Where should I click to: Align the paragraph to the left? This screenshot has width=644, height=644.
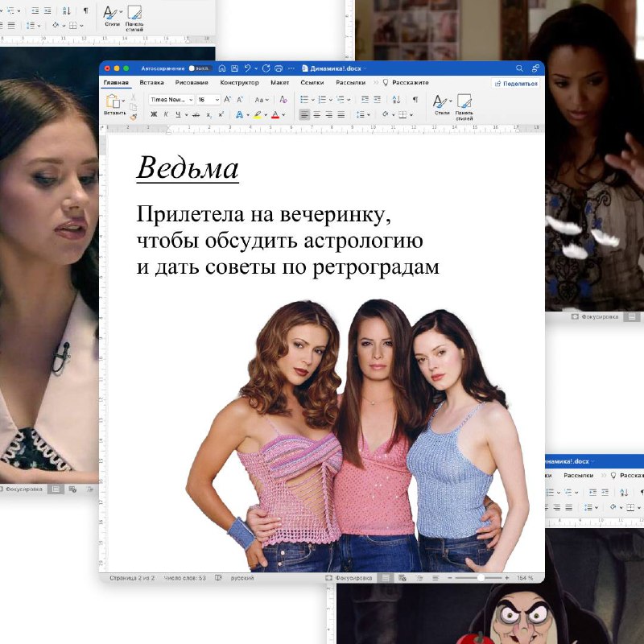click(x=304, y=114)
